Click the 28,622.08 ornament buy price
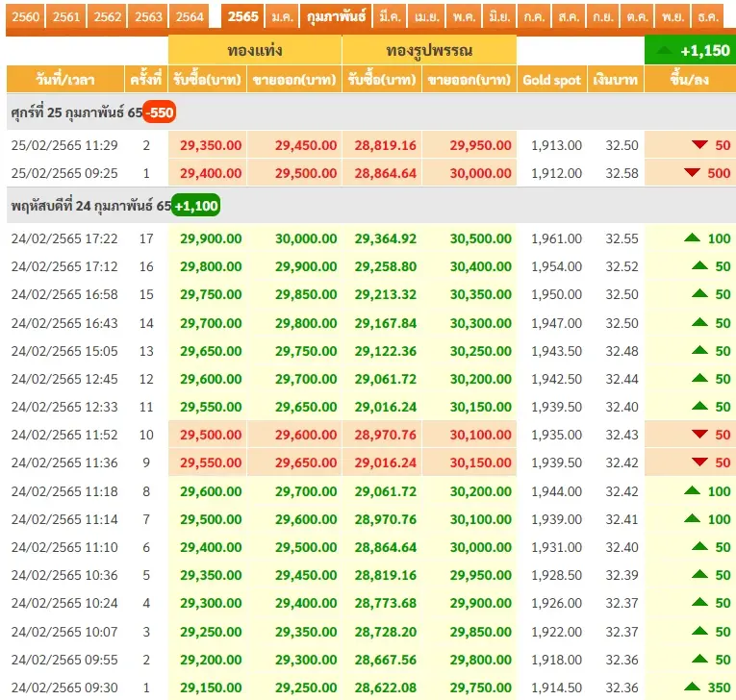Image resolution: width=736 pixels, height=700 pixels. pos(386,687)
